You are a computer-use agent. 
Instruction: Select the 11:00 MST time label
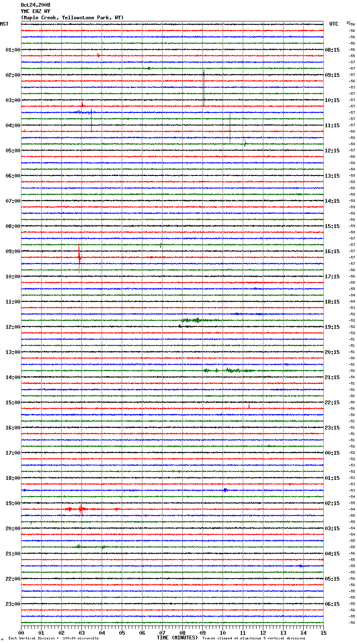(13, 302)
